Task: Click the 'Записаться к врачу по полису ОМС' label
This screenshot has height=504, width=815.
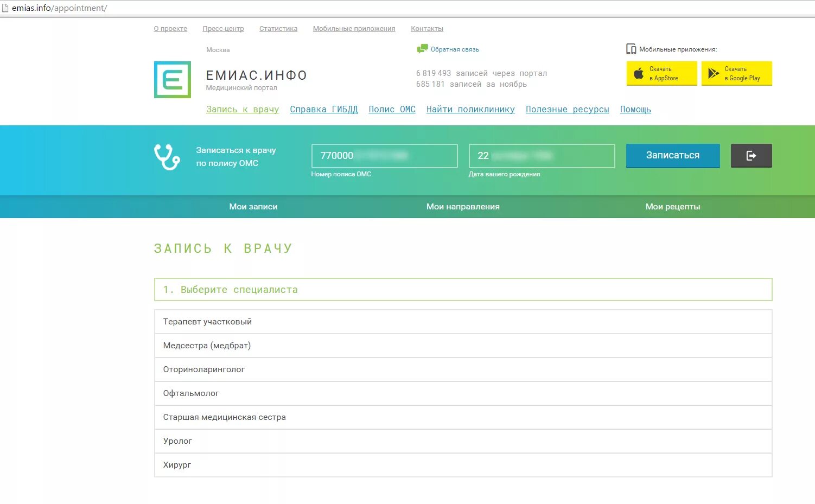Action: coord(236,157)
